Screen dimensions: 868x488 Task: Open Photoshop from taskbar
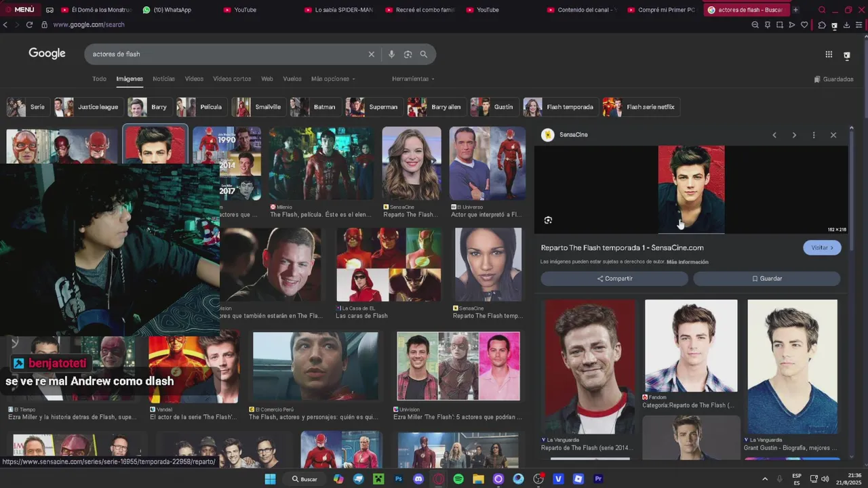399,479
